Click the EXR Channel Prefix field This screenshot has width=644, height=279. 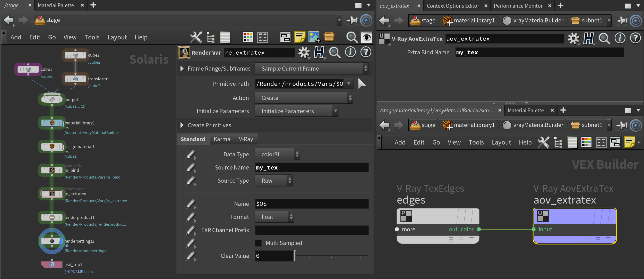click(x=312, y=230)
